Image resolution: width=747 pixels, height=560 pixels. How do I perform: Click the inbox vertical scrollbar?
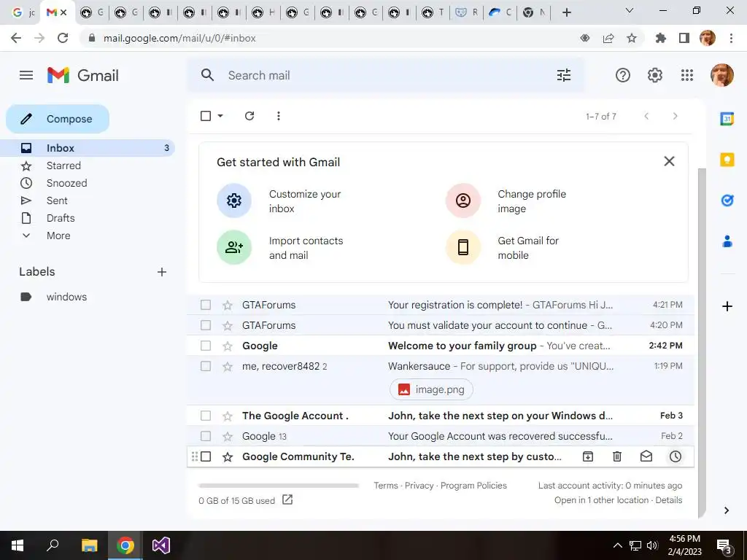pos(702,343)
